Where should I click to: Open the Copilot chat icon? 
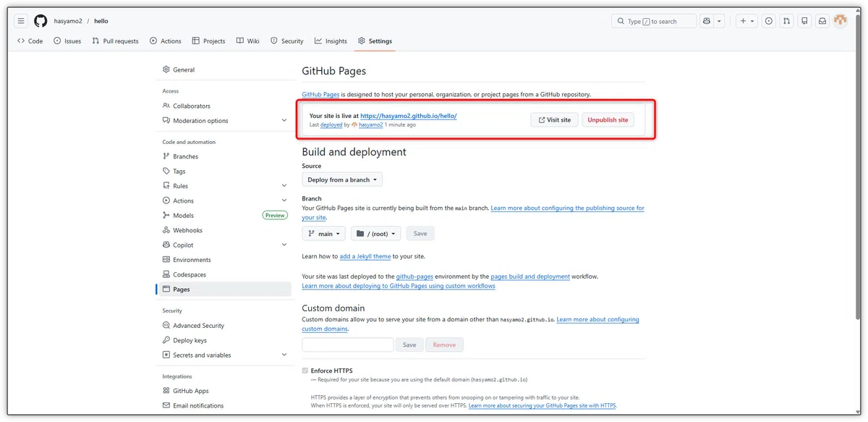707,21
